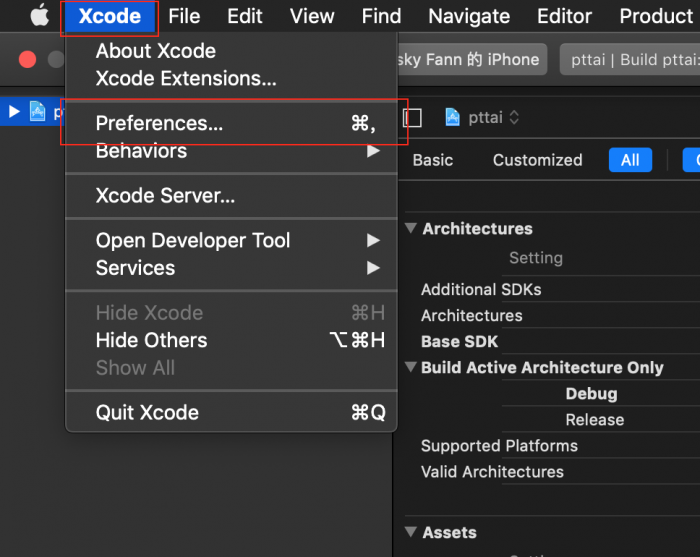The image size is (700, 557).
Task: Close the window with the red button
Action: click(x=27, y=60)
